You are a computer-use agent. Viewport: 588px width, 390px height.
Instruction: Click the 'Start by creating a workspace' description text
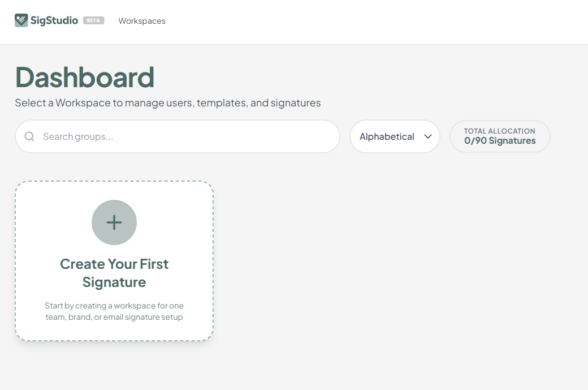[x=114, y=311]
